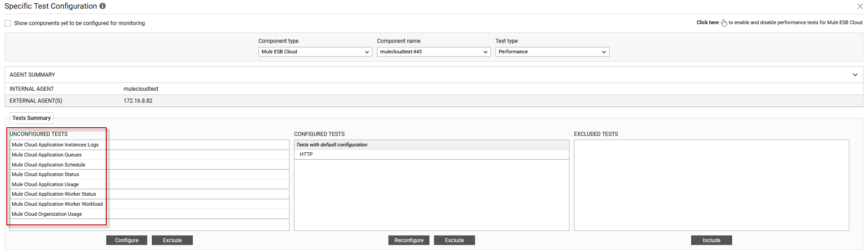Click the Configure button
This screenshot has height=250, width=868.
[127, 240]
